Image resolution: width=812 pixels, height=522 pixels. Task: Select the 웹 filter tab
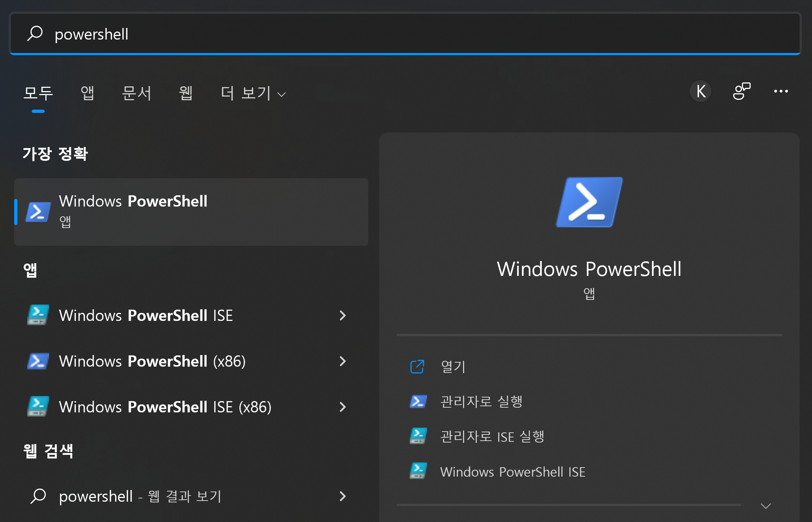186,93
